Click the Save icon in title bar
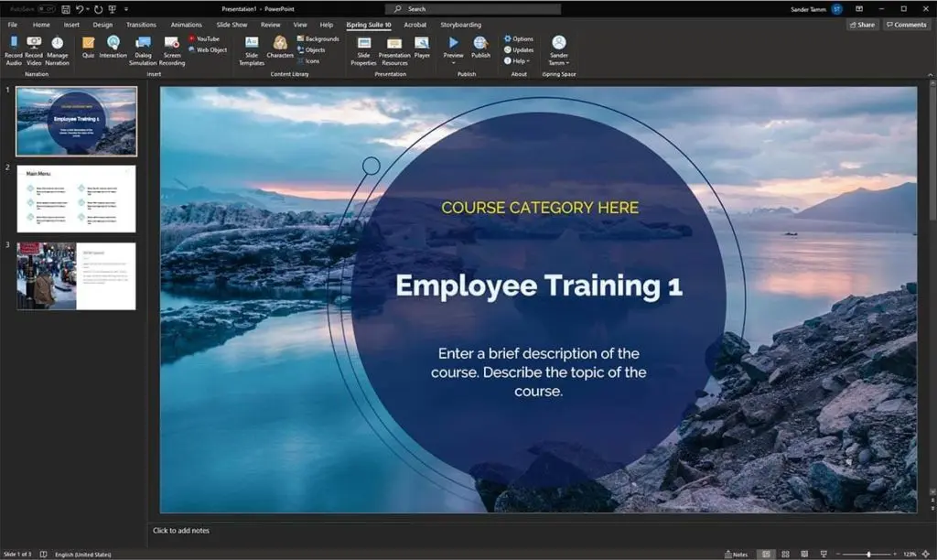 click(66, 9)
